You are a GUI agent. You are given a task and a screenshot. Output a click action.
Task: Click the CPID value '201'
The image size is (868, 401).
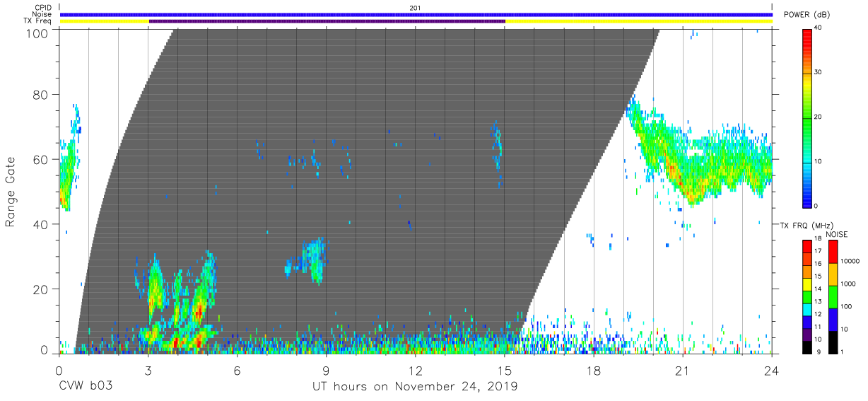point(416,8)
